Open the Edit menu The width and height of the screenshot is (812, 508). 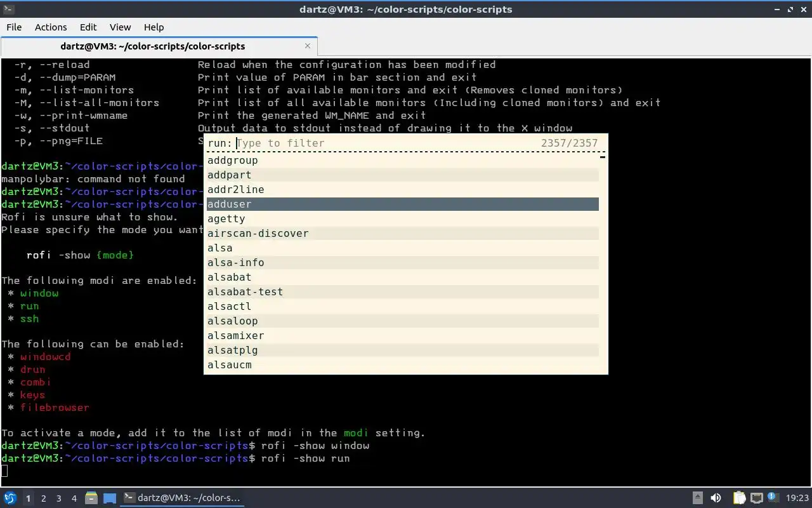[x=88, y=27]
